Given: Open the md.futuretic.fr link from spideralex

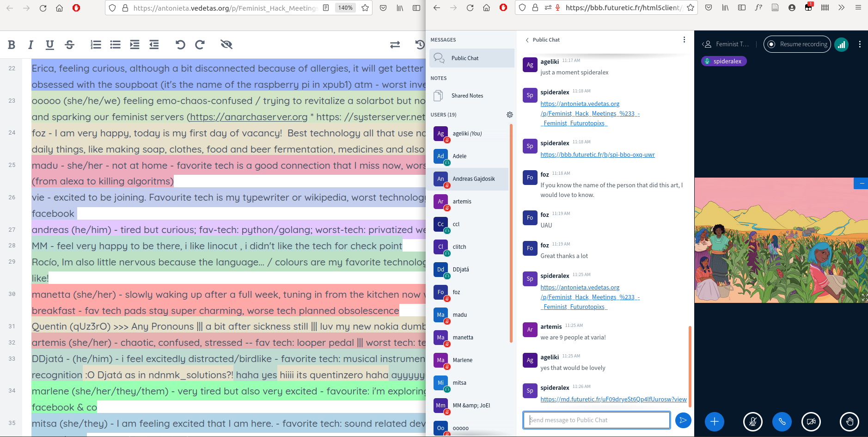Looking at the screenshot, I should point(613,400).
